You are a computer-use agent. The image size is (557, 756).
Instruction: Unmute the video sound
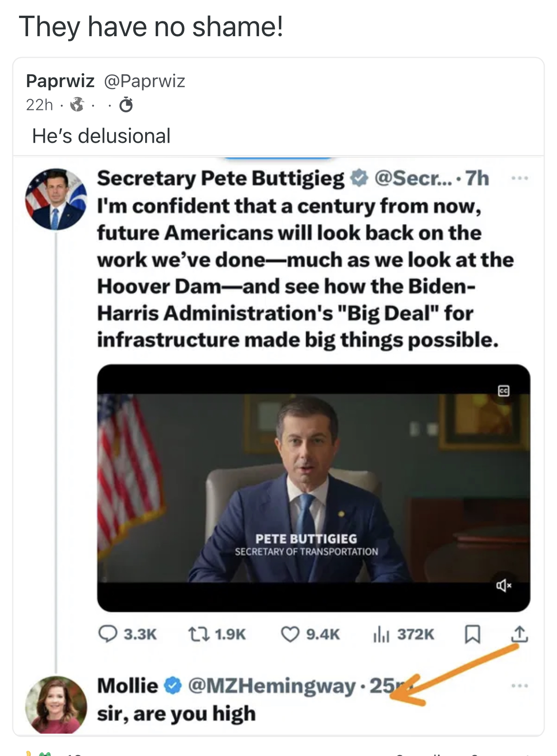(x=503, y=586)
